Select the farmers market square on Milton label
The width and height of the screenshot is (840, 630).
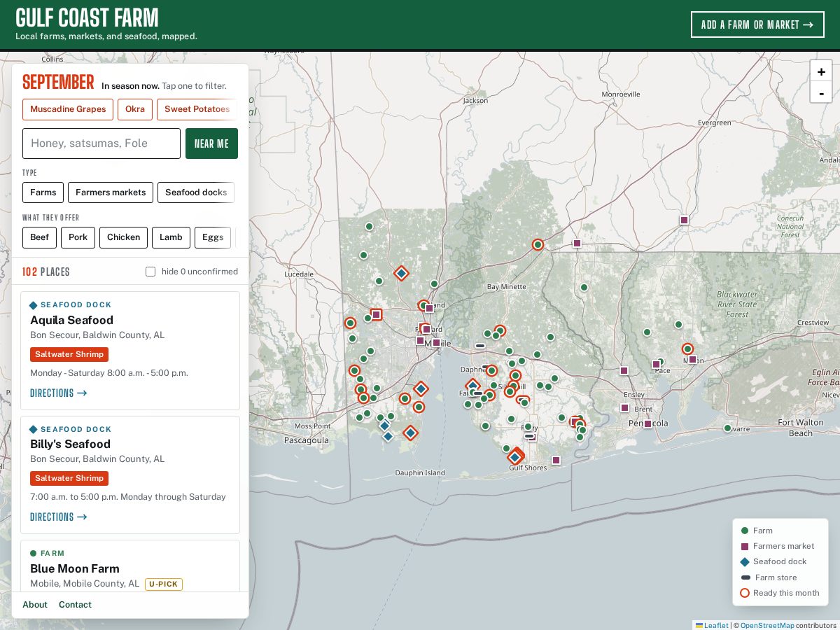pos(692,359)
